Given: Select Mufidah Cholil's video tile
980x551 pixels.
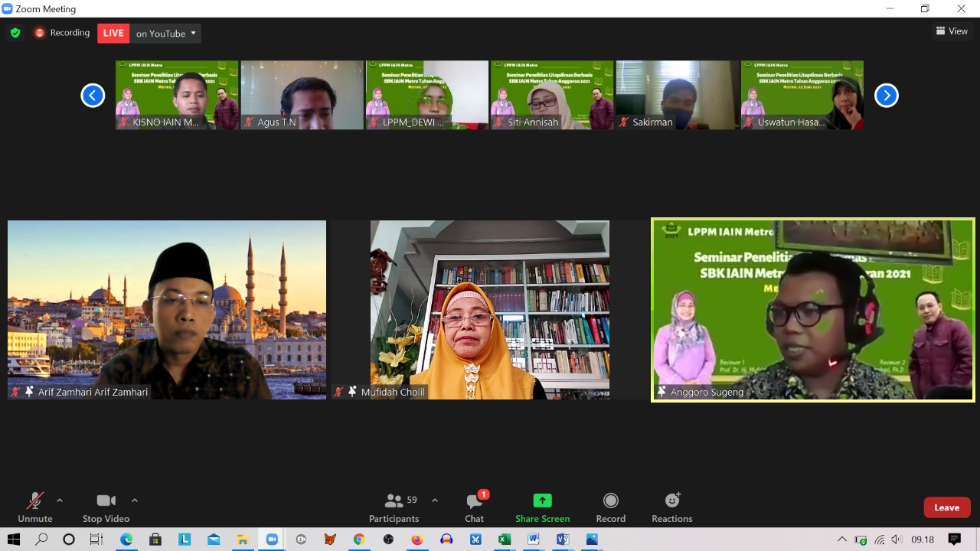Looking at the screenshot, I should pos(490,310).
